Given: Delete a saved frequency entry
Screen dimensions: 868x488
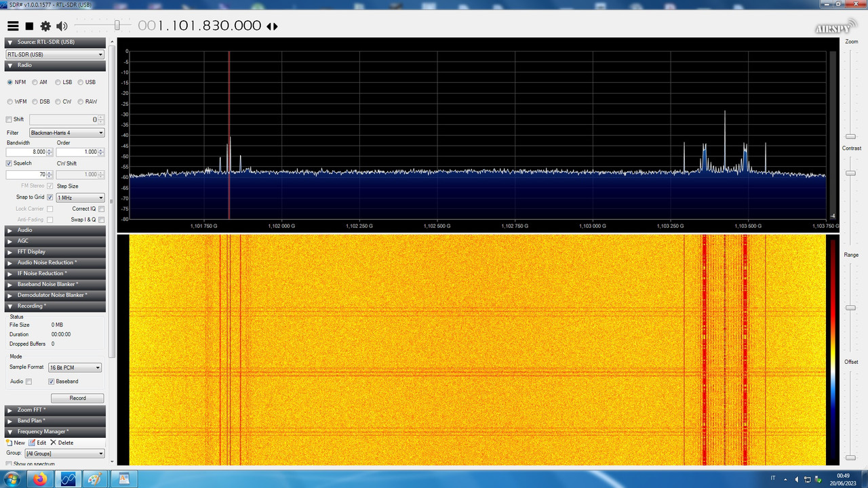Looking at the screenshot, I should coord(63,442).
